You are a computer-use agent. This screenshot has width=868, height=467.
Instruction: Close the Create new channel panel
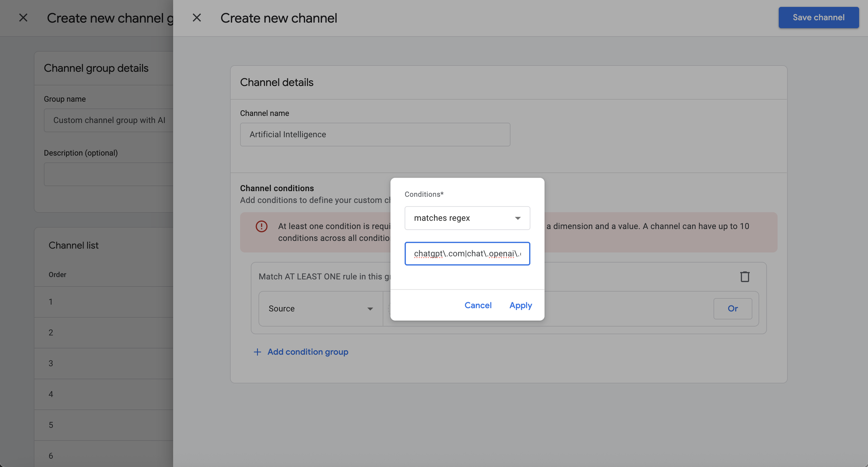pyautogui.click(x=197, y=18)
